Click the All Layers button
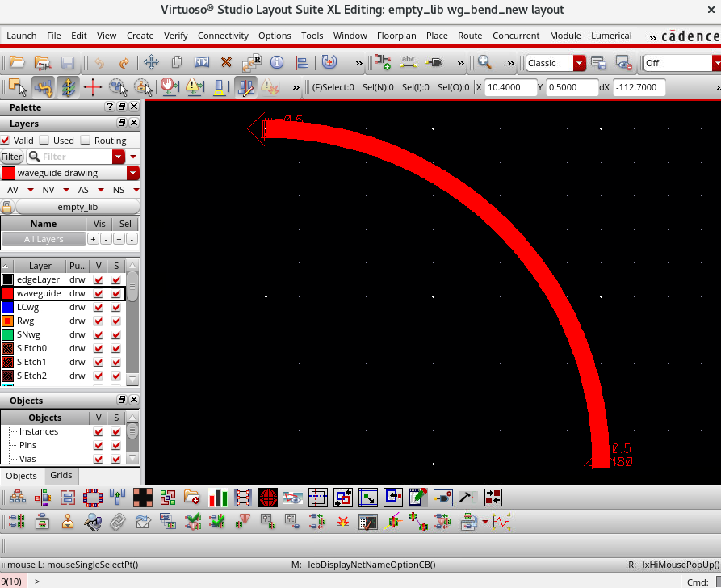This screenshot has width=721, height=588. tap(44, 239)
